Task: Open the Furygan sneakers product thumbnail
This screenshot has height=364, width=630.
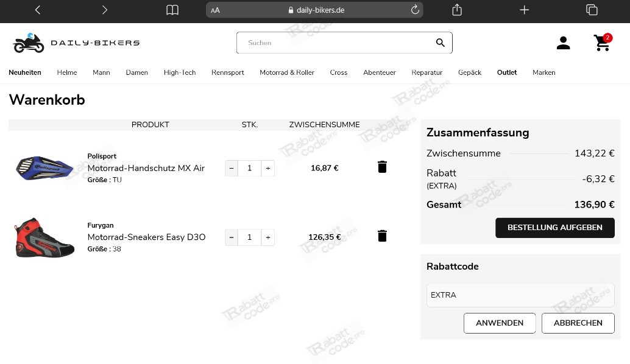Action: point(44,237)
